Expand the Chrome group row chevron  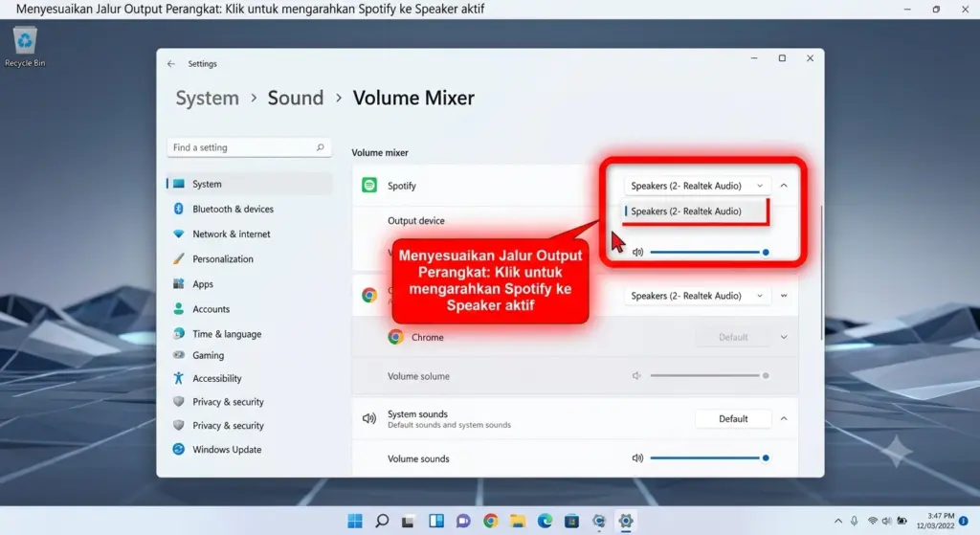click(x=784, y=296)
